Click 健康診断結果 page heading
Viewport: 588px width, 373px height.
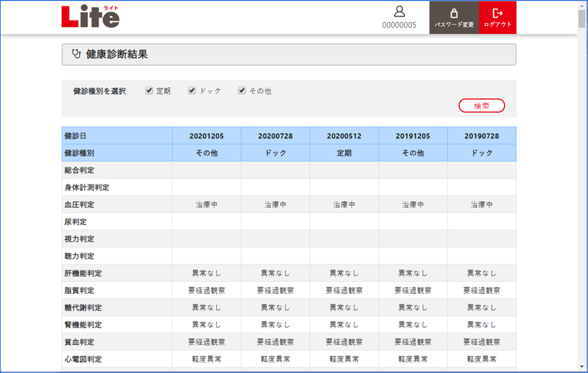(117, 55)
